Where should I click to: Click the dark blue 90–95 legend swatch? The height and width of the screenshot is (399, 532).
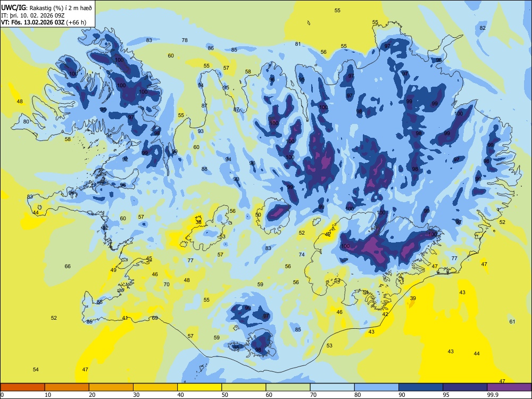click(x=421, y=387)
